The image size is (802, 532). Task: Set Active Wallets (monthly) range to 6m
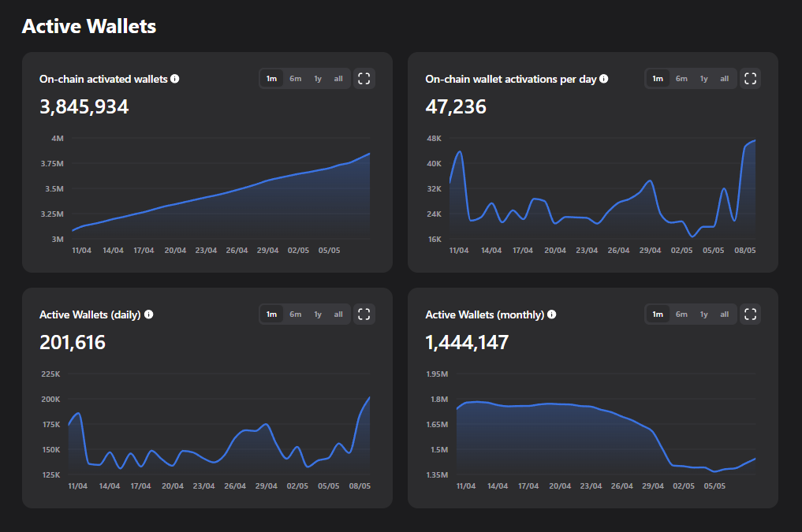point(681,314)
